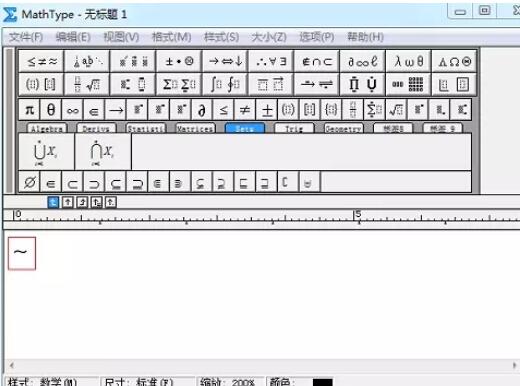Open the 样式(S) menu
520x386 pixels.
tap(221, 37)
